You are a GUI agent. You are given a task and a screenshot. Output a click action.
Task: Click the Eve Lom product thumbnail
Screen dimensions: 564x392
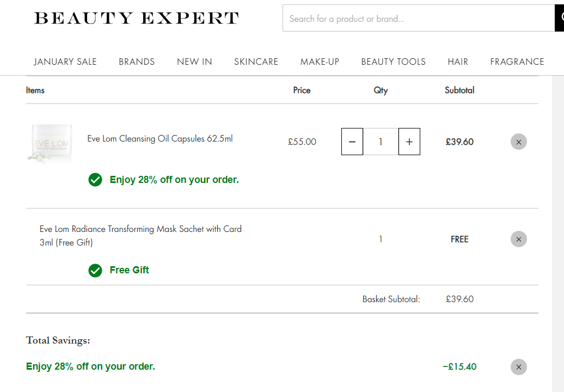pyautogui.click(x=51, y=144)
